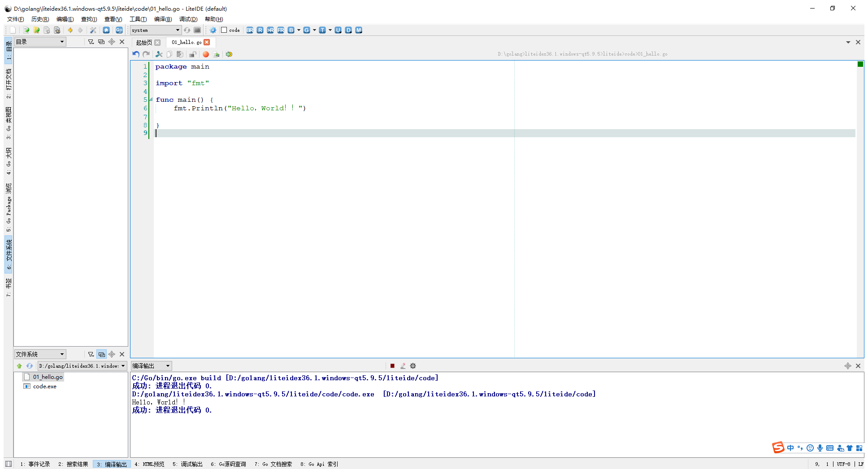Open the tools (wrench) icon in the toolbar
This screenshot has height=469, width=868.
[93, 30]
